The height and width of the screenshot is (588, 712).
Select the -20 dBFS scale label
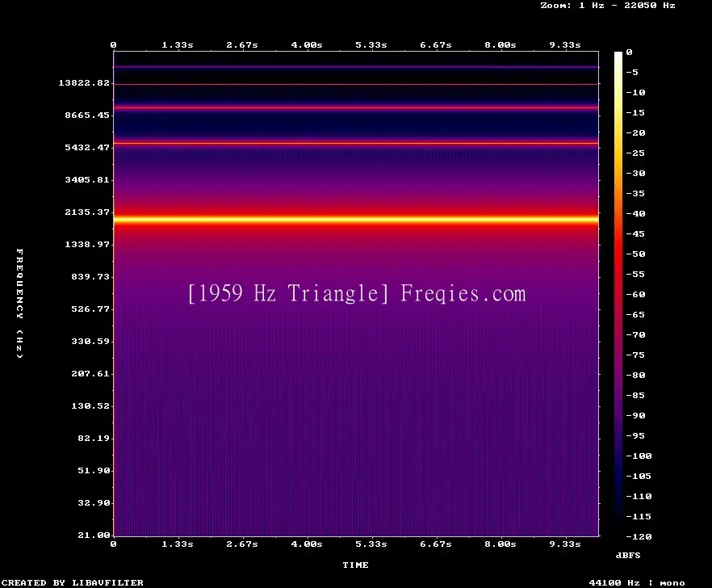[635, 132]
